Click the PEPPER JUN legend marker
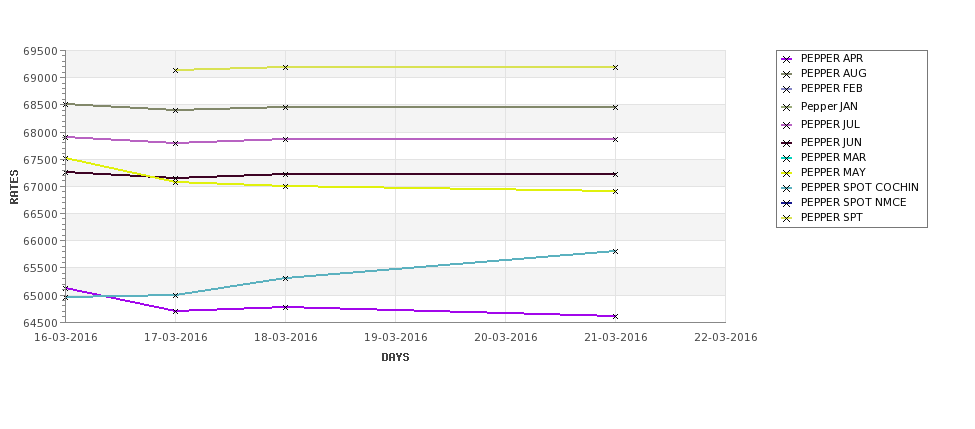This screenshot has width=975, height=429. pos(786,143)
